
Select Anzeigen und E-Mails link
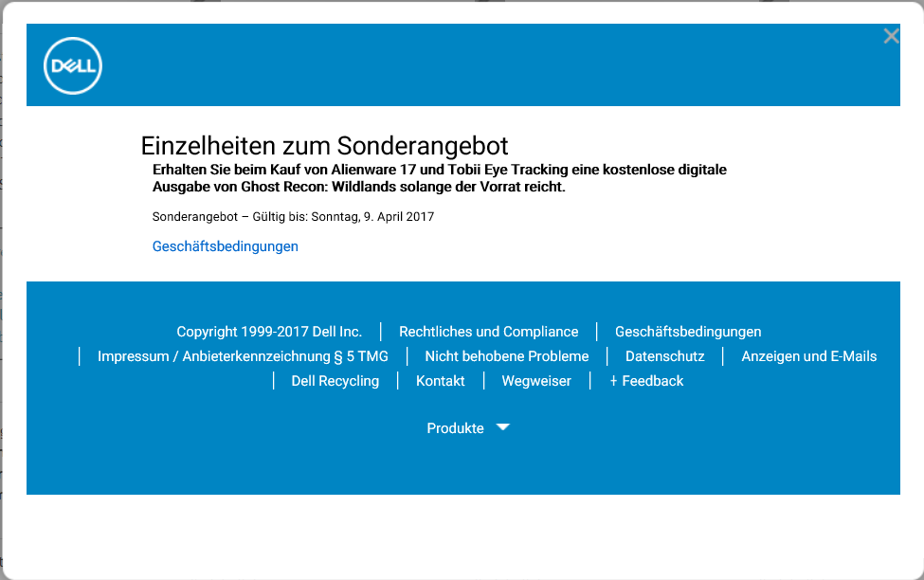pos(808,356)
